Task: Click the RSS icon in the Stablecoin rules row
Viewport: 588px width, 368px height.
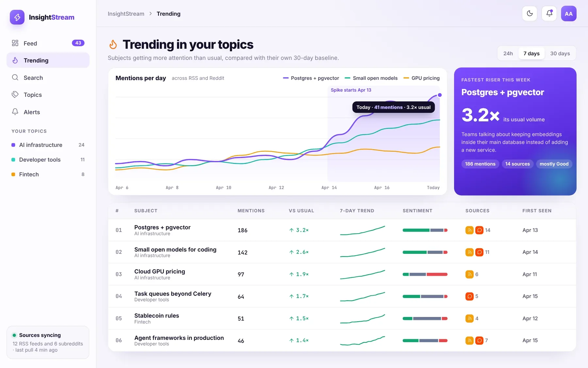Action: [469, 319]
